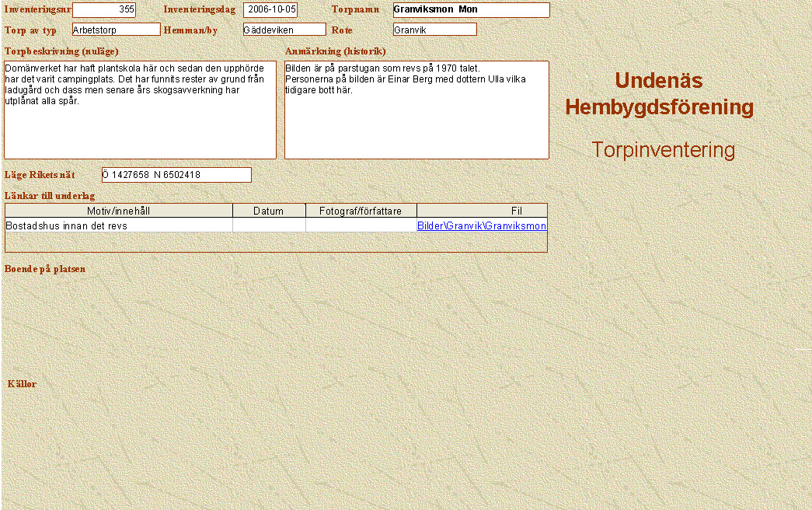This screenshot has width=812, height=510.
Task: Click the Undenäs Hembygdsförening heading
Action: pyautogui.click(x=659, y=93)
